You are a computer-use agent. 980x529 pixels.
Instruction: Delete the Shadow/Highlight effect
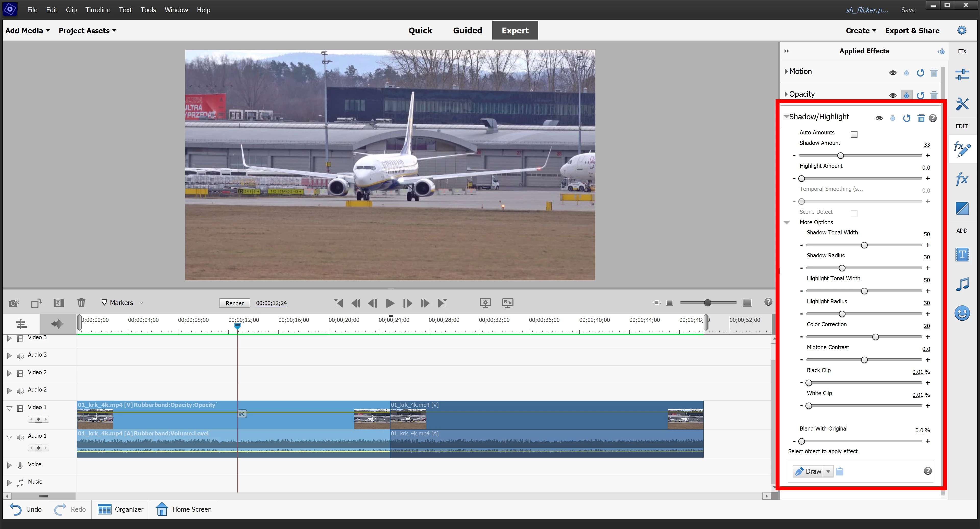tap(921, 118)
